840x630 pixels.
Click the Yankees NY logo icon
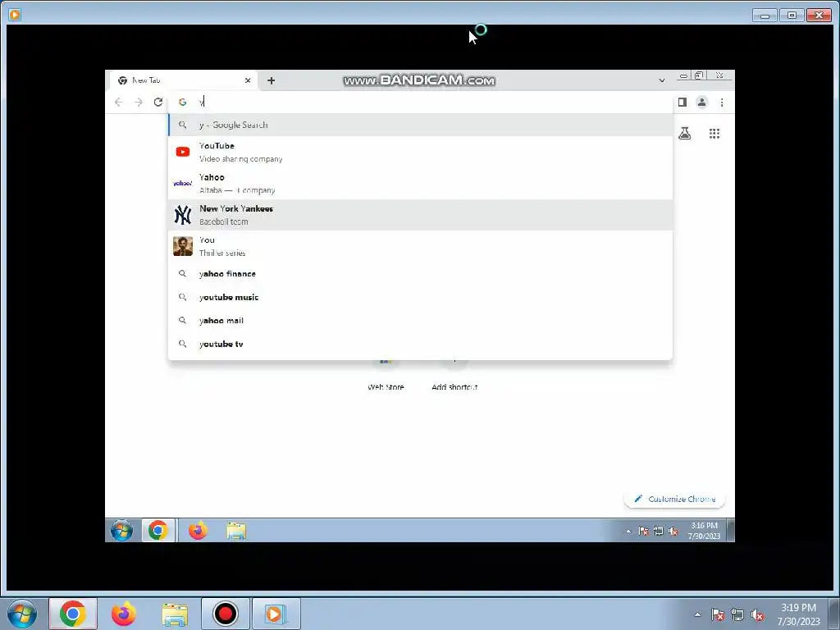[x=183, y=215]
